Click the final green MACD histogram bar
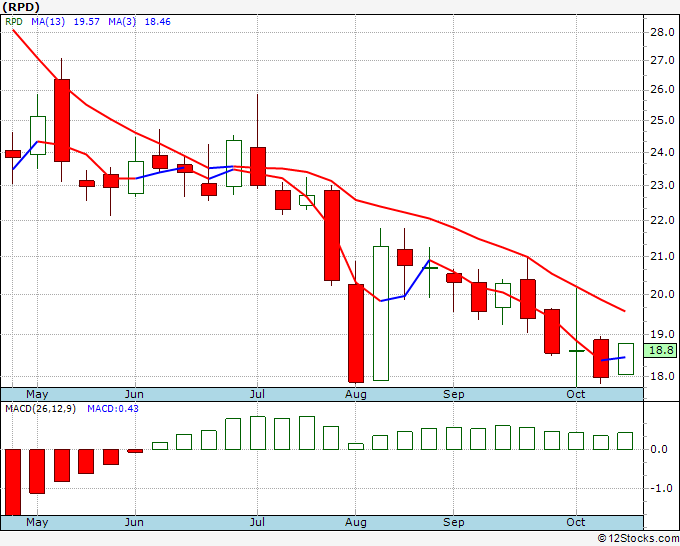This screenshot has height=546, width=680. click(625, 441)
